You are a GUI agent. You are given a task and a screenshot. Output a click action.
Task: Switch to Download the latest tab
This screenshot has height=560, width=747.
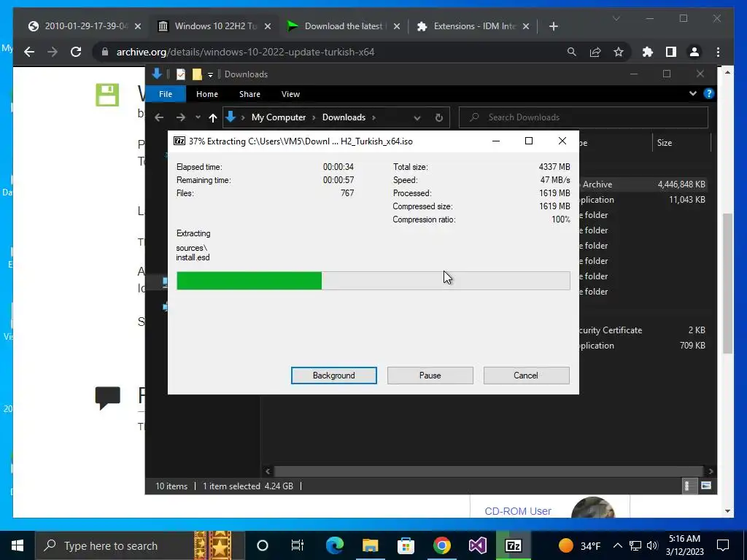(343, 26)
